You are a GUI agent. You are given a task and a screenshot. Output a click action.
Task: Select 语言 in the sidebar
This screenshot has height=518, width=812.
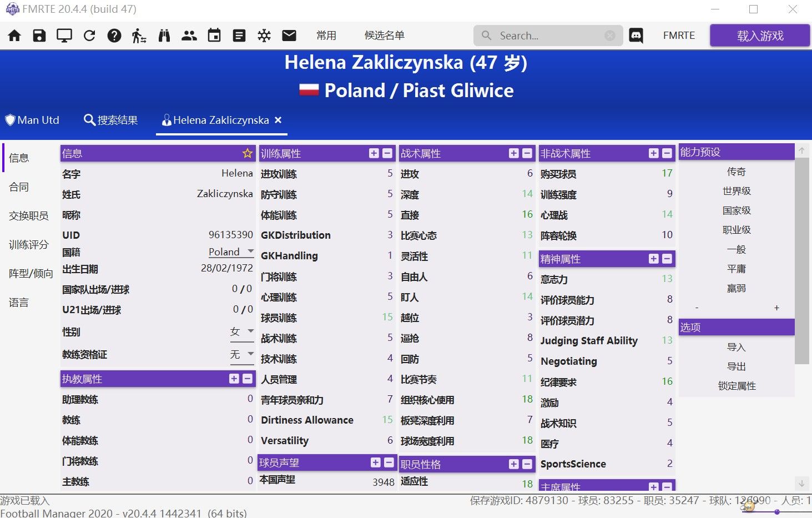pos(19,303)
